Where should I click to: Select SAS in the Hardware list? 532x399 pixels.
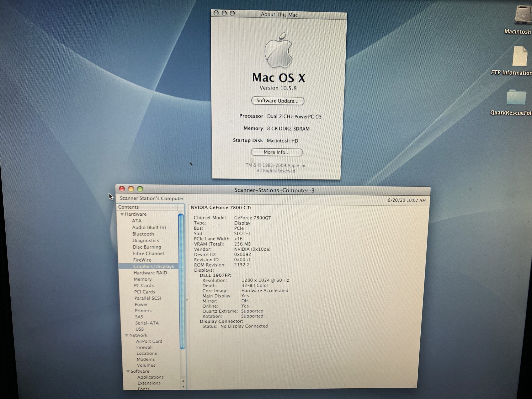pos(139,317)
